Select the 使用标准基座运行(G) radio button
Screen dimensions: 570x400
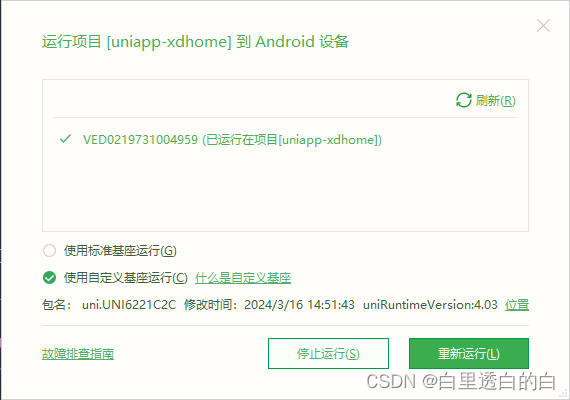click(x=49, y=251)
